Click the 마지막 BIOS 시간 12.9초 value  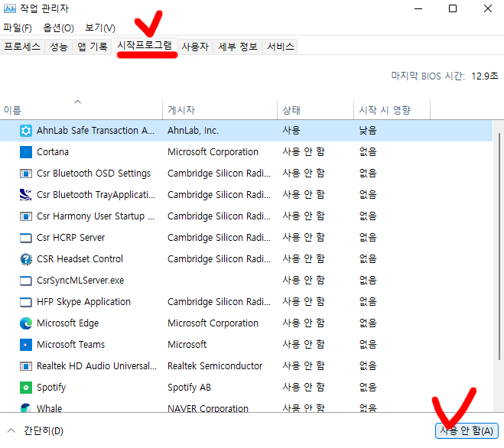point(485,76)
